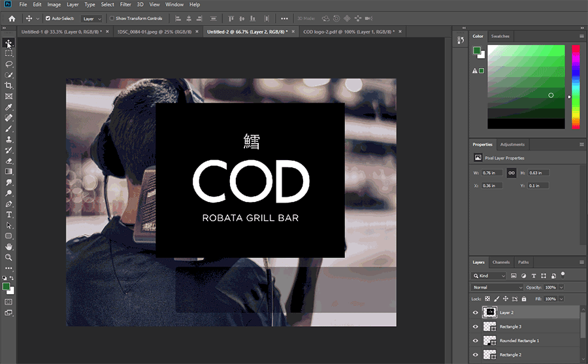Hide the Rectangle 3 layer

[x=476, y=327]
